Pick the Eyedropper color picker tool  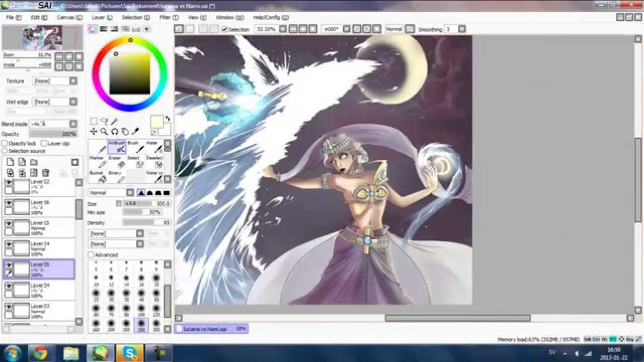(x=135, y=131)
